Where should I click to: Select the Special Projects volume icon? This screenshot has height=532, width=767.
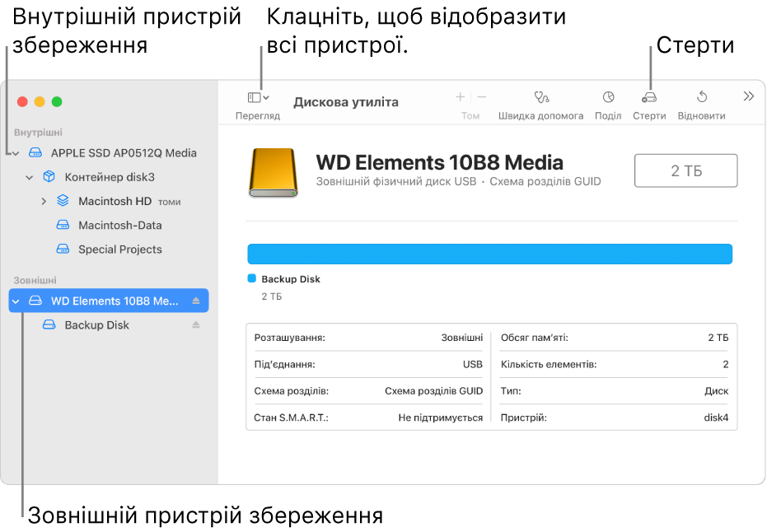63,249
